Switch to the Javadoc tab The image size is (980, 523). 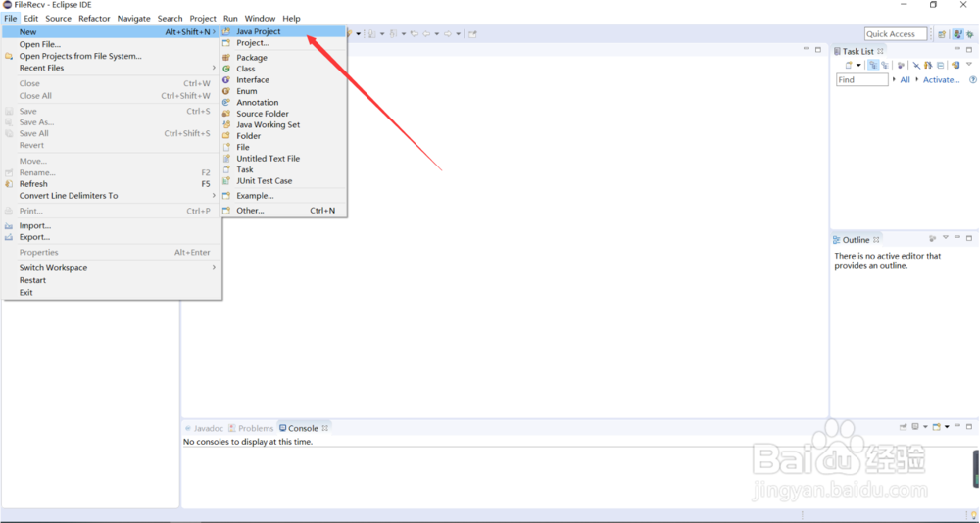(x=205, y=428)
